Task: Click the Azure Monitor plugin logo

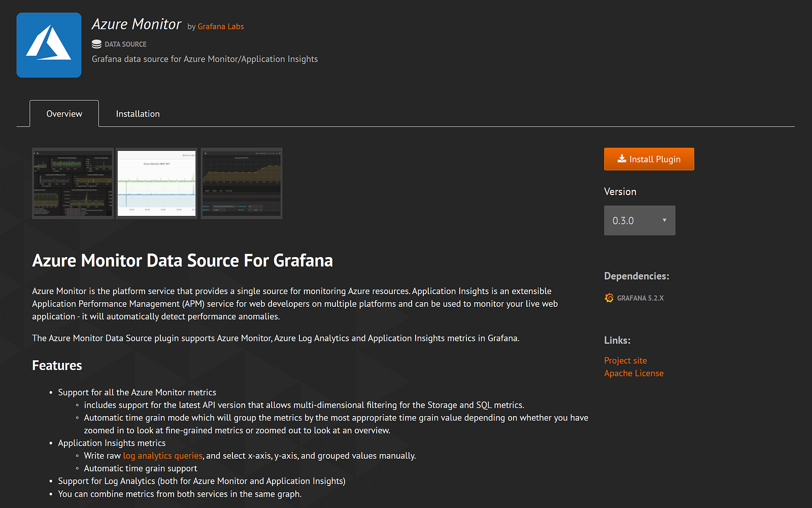Action: coord(49,45)
